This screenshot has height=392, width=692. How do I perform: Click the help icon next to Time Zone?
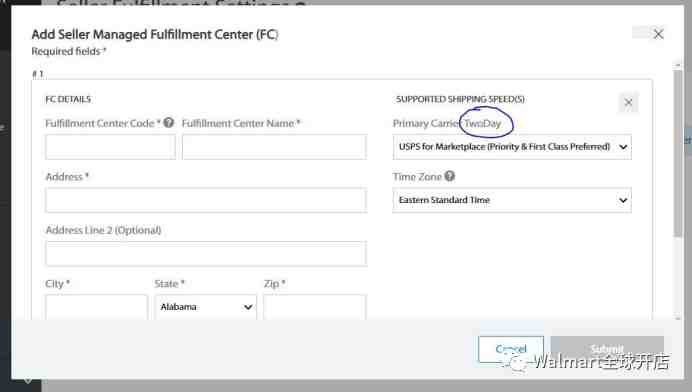449,176
